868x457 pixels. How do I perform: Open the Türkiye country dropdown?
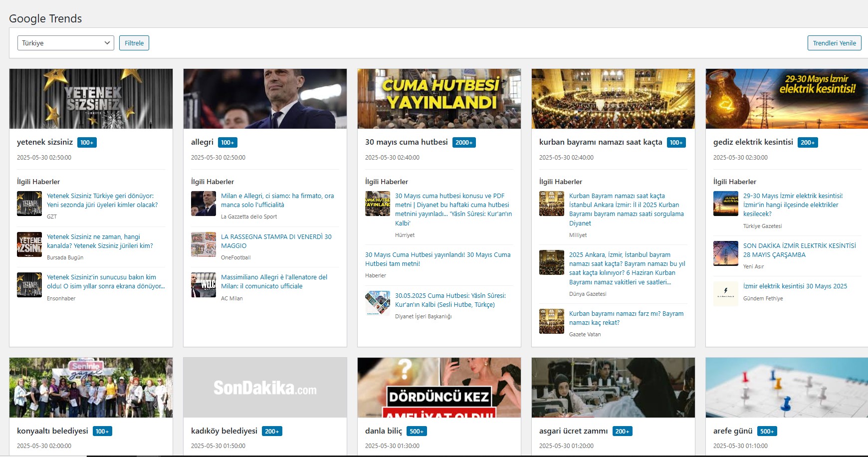[x=66, y=43]
